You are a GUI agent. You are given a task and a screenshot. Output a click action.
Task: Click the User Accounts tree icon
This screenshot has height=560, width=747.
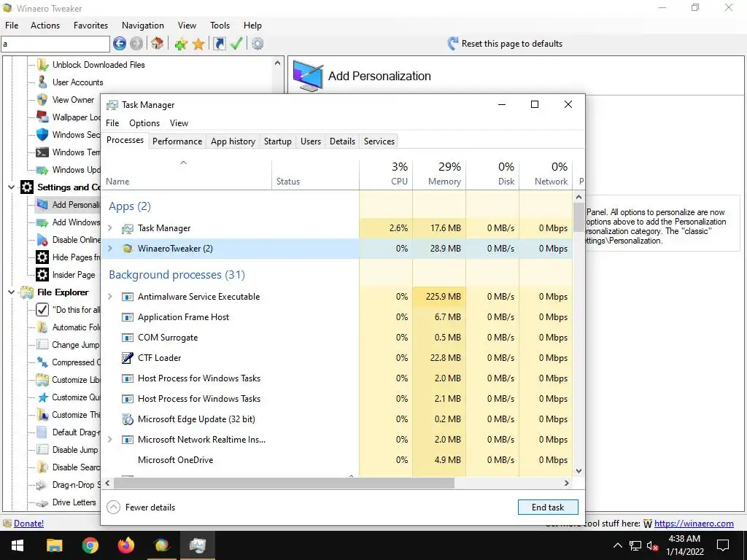click(x=42, y=82)
